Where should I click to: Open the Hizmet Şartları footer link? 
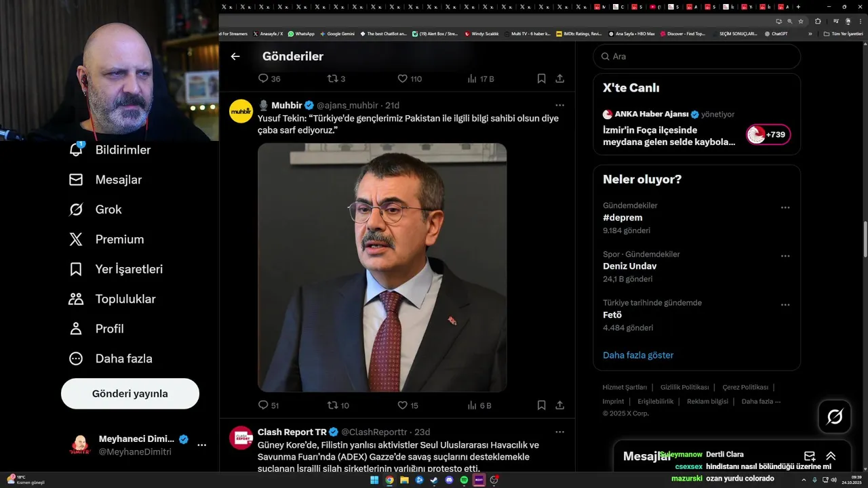[x=625, y=387]
